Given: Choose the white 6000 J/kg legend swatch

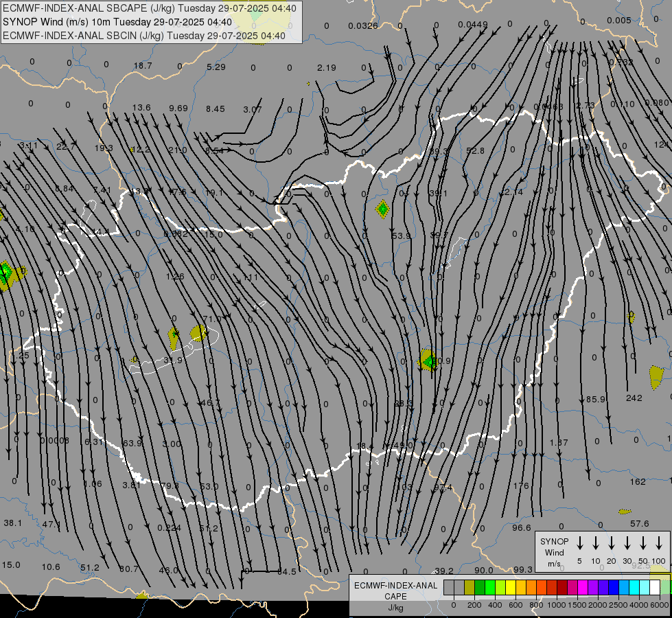Looking at the screenshot, I should [x=654, y=587].
